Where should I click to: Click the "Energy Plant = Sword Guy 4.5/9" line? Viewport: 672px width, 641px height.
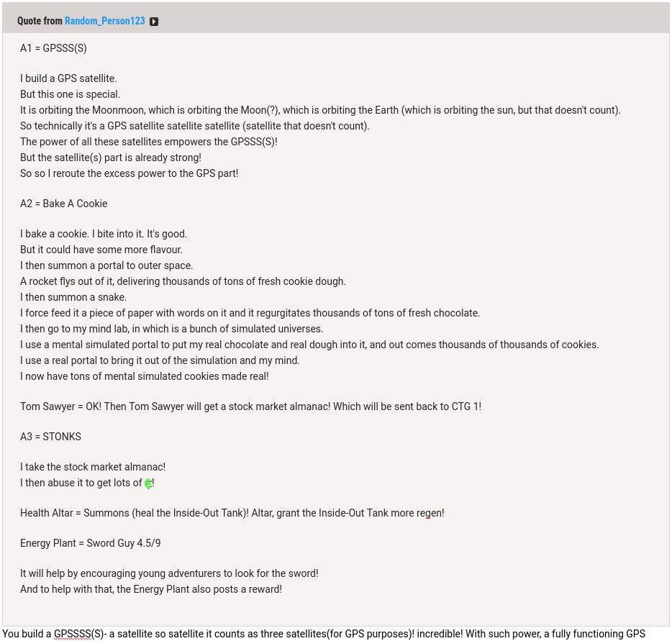pos(90,543)
